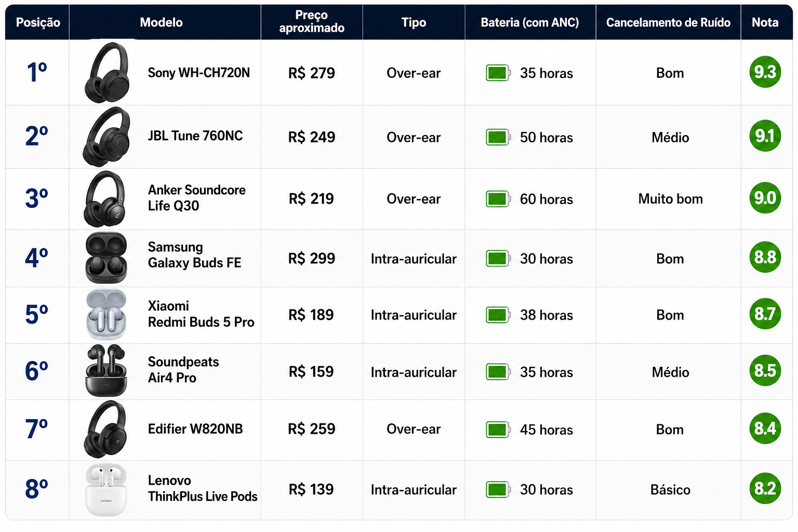Select the "Bateria (com ANC)" column header
The image size is (798, 532).
pos(530,22)
